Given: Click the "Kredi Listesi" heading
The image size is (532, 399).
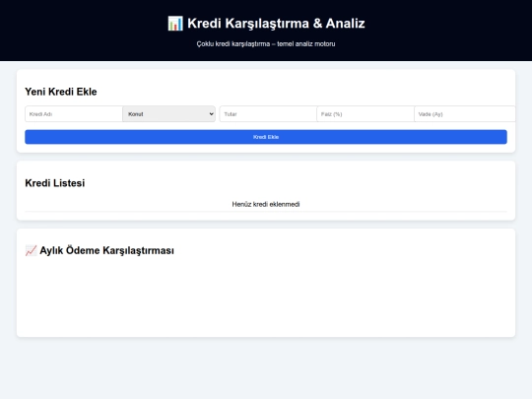Looking at the screenshot, I should click(55, 183).
